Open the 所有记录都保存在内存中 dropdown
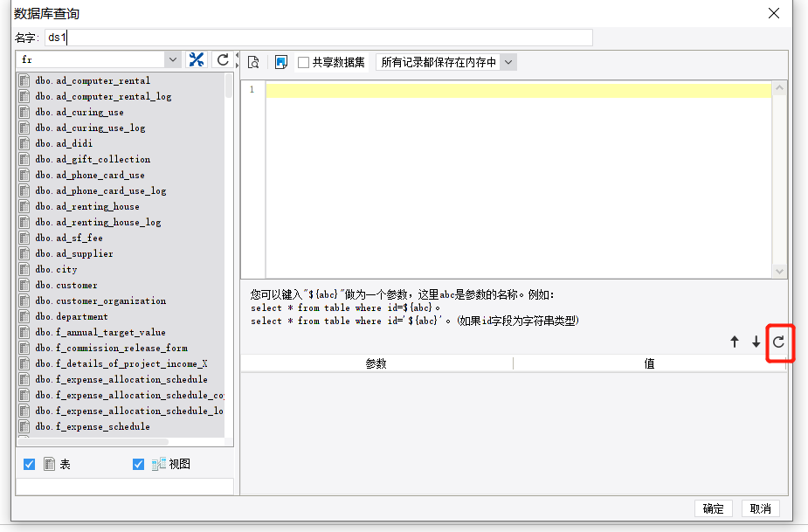 click(508, 62)
